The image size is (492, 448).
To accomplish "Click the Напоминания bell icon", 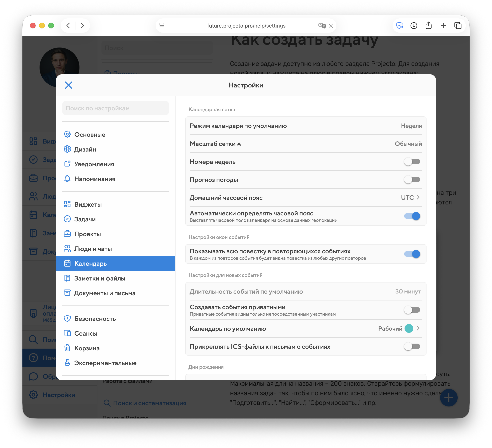I will tap(67, 179).
